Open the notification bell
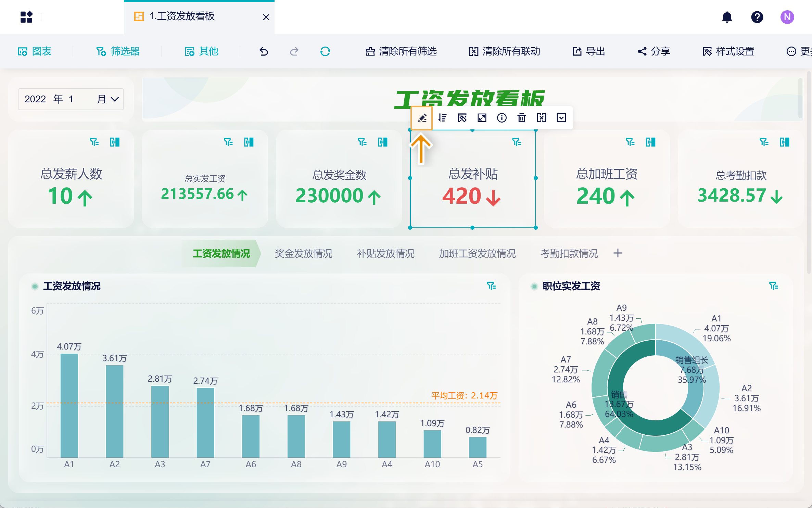 pyautogui.click(x=727, y=17)
